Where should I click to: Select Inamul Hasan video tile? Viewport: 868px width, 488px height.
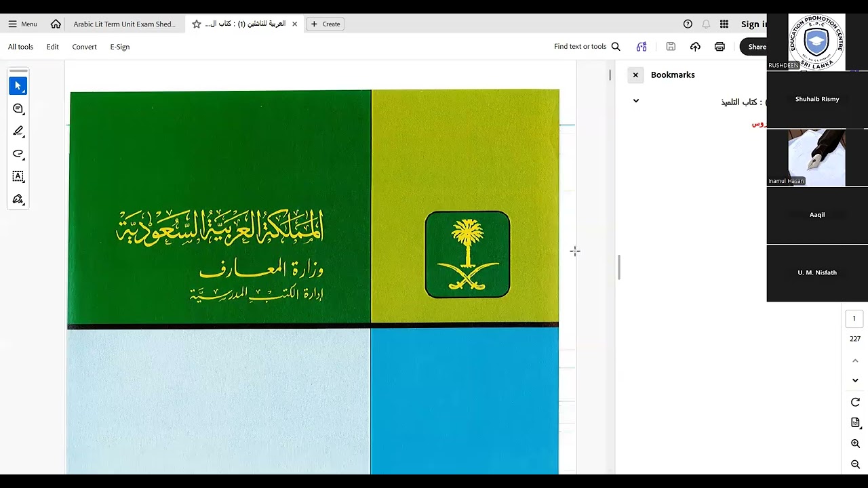coord(817,158)
